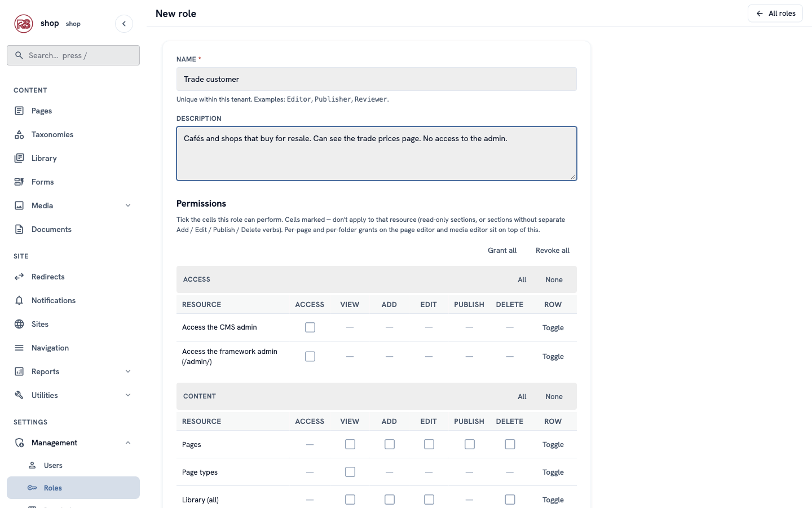Click the Description text area
The image size is (812, 508).
click(377, 154)
